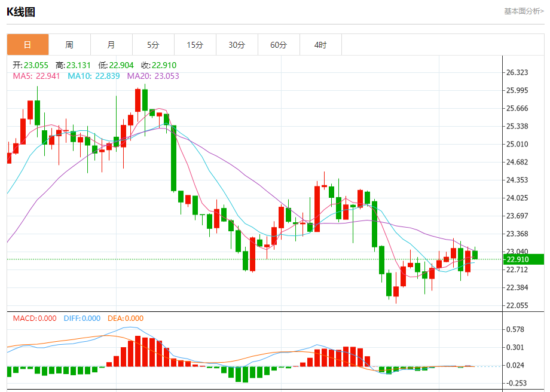550x392 pixels.
Task: Click the K线图 heading
Action: coord(21,12)
